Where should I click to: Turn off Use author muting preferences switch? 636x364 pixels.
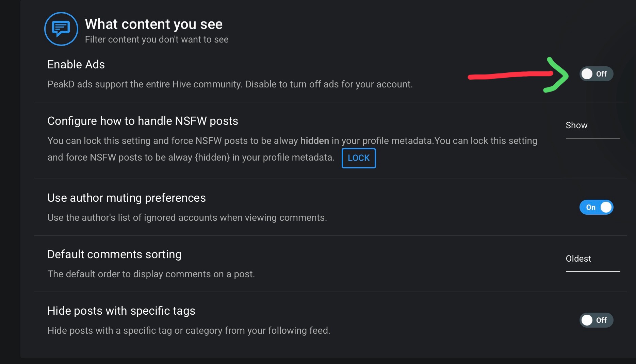pyautogui.click(x=596, y=207)
